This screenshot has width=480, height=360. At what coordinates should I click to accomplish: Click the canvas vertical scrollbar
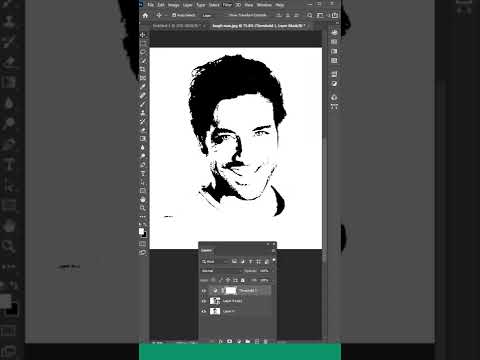coord(324,200)
